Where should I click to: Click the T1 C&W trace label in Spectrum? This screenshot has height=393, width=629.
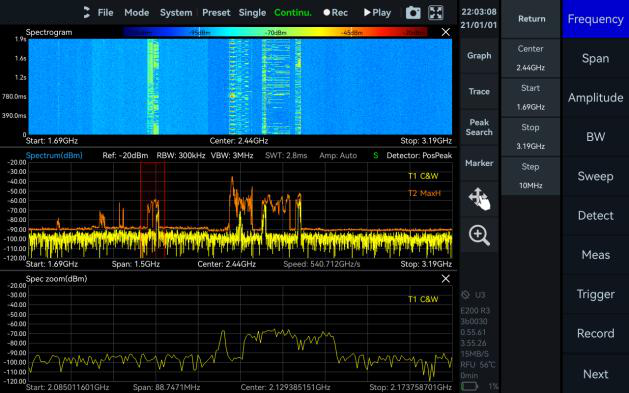pyautogui.click(x=423, y=176)
